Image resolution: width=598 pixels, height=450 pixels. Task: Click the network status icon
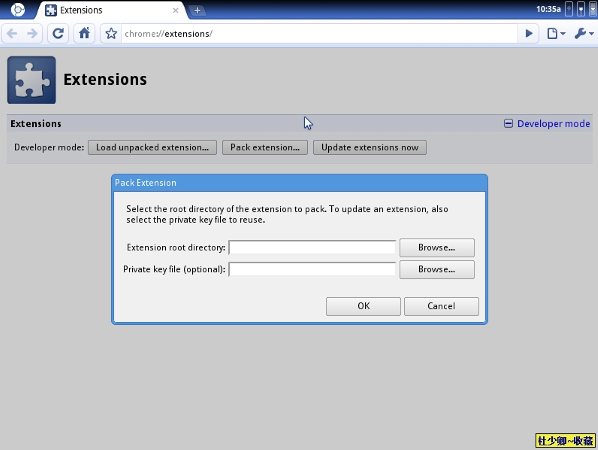point(581,9)
